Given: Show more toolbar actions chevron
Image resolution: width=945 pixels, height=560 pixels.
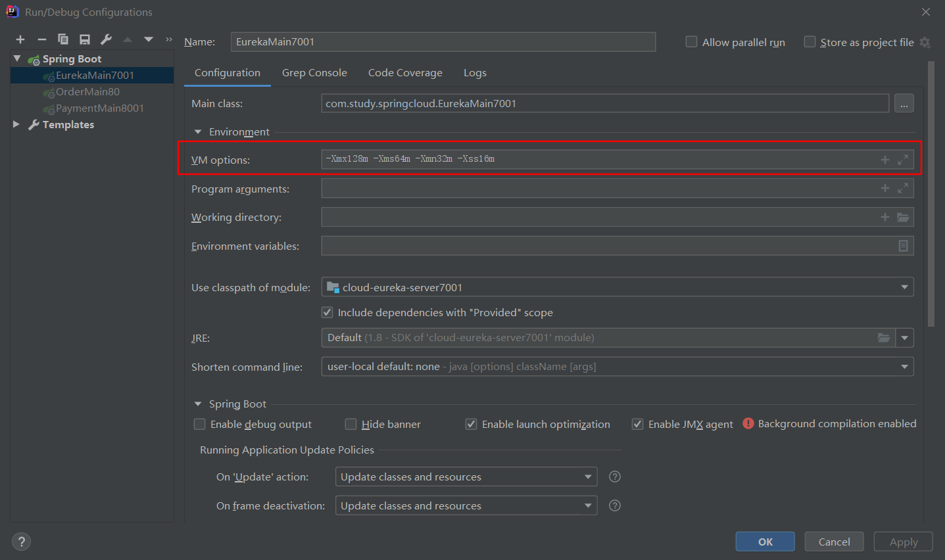Looking at the screenshot, I should pyautogui.click(x=169, y=39).
